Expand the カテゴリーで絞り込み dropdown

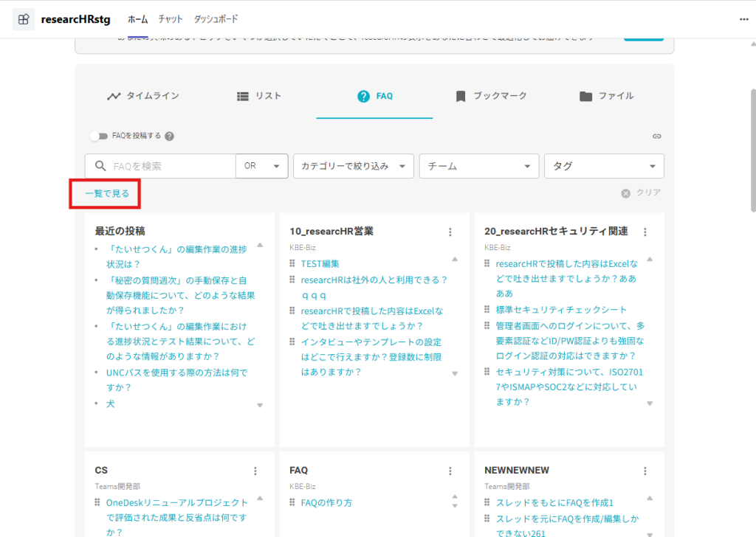click(353, 166)
